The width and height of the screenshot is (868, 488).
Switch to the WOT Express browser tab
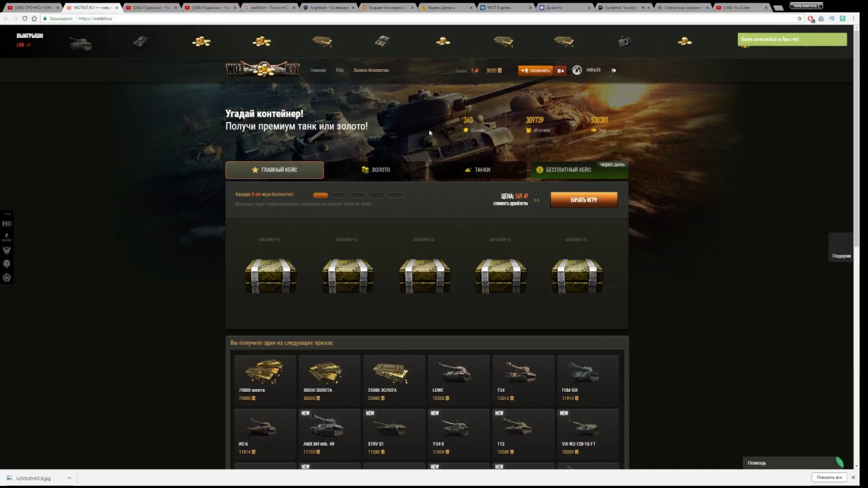click(505, 7)
